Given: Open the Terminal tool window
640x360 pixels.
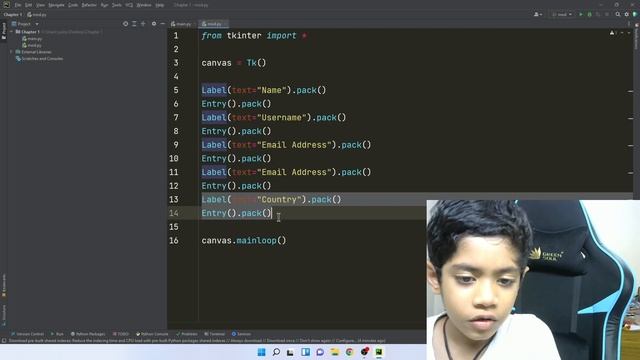Looking at the screenshot, I should [215, 334].
